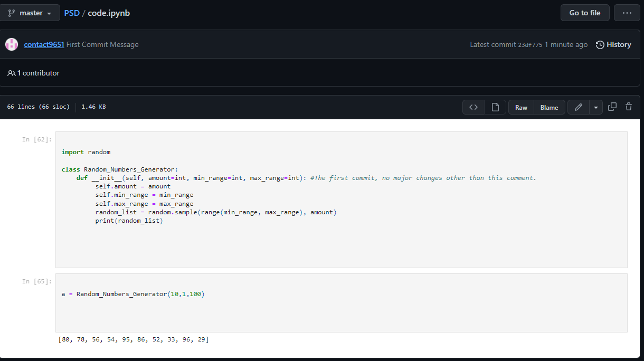Click the PSD repository breadcrumb link
644x361 pixels.
[72, 13]
